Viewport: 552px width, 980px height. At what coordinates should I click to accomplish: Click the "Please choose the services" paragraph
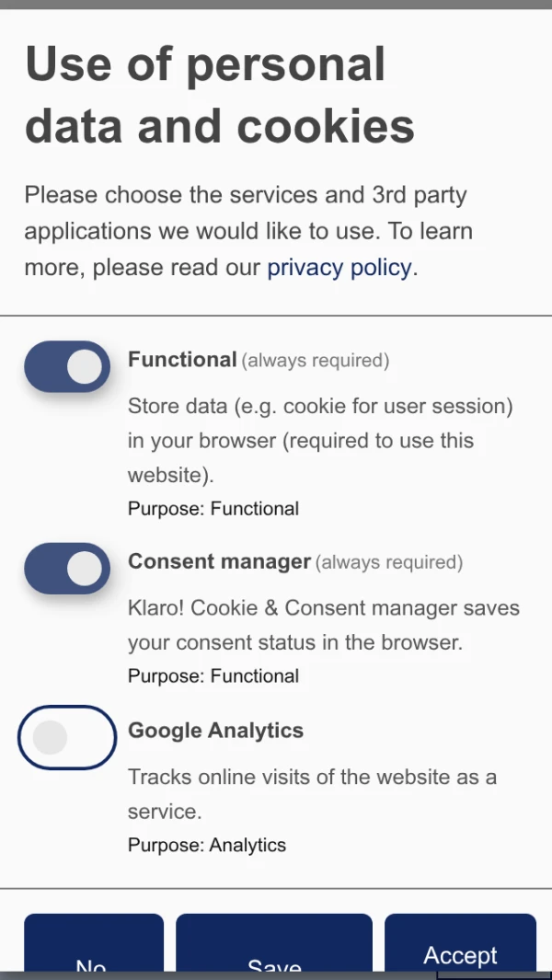[248, 231]
